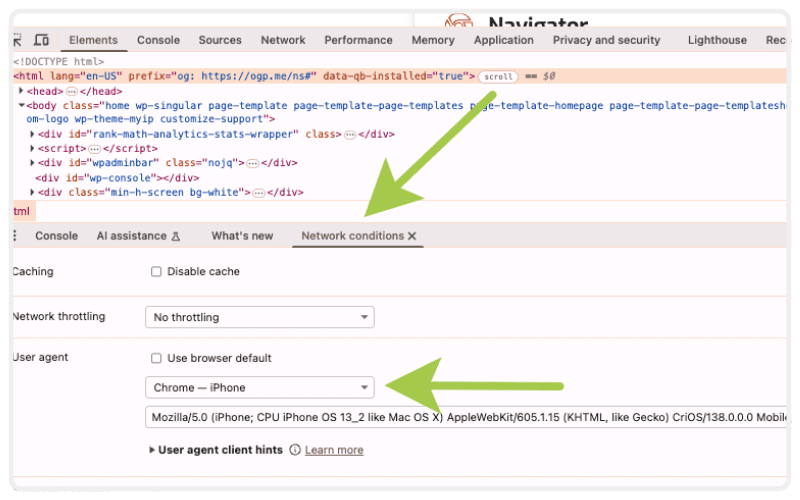Screen dimensions: 800x500
Task: Click the Network throttling label
Action: coord(59,316)
